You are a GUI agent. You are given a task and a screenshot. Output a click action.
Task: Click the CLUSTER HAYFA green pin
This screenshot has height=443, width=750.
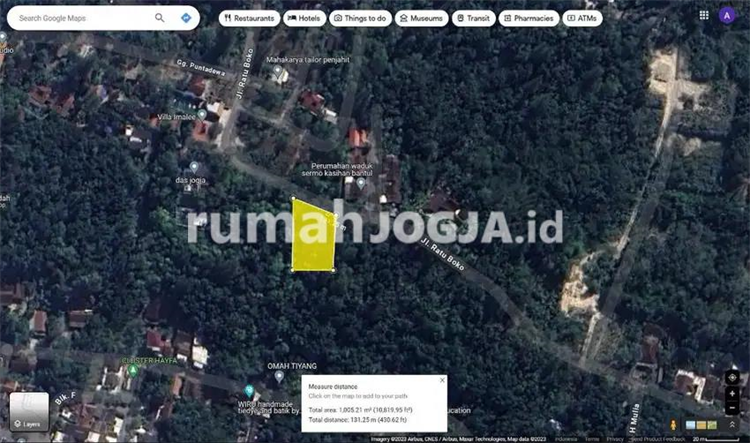click(133, 370)
